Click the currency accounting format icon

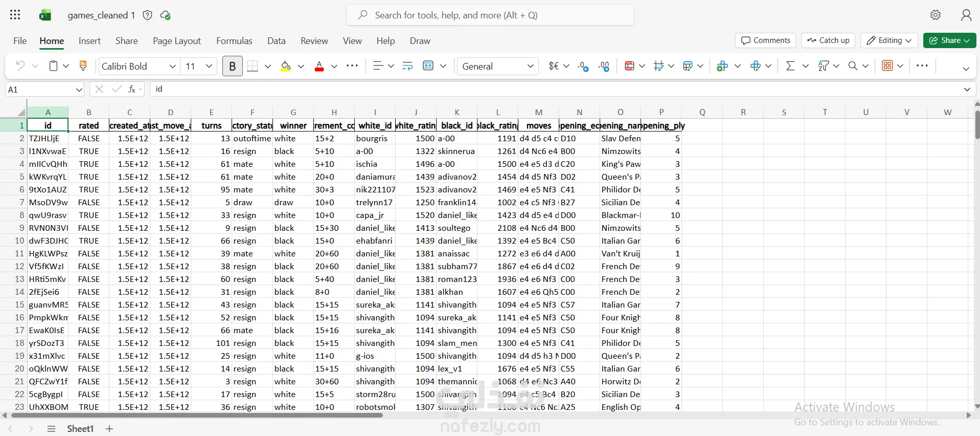pyautogui.click(x=554, y=66)
